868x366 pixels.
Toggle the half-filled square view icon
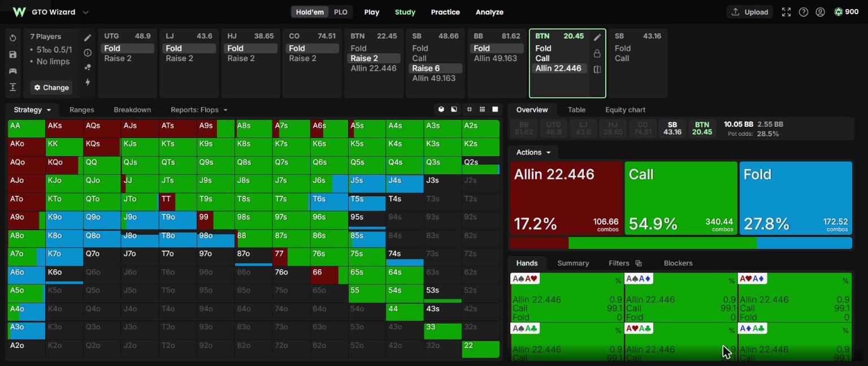[x=454, y=109]
